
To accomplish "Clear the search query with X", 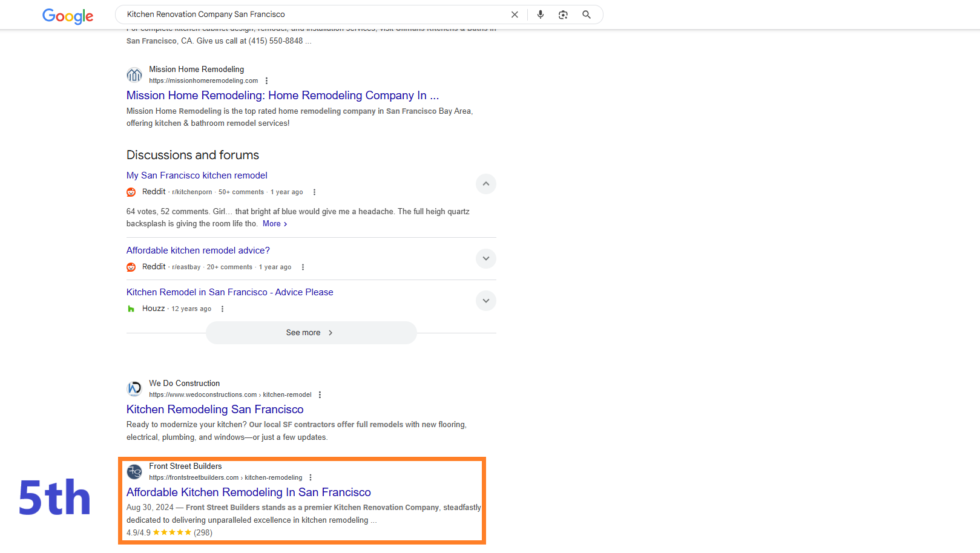I will coord(515,15).
